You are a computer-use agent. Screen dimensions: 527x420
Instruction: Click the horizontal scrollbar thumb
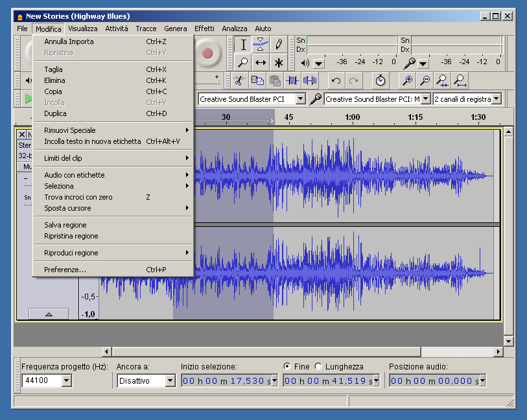(267, 352)
